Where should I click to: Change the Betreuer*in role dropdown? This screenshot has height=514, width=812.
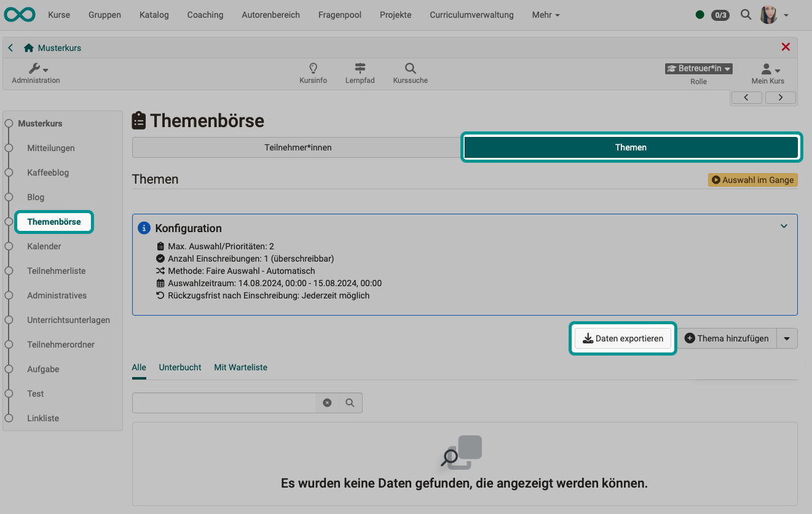pos(698,68)
